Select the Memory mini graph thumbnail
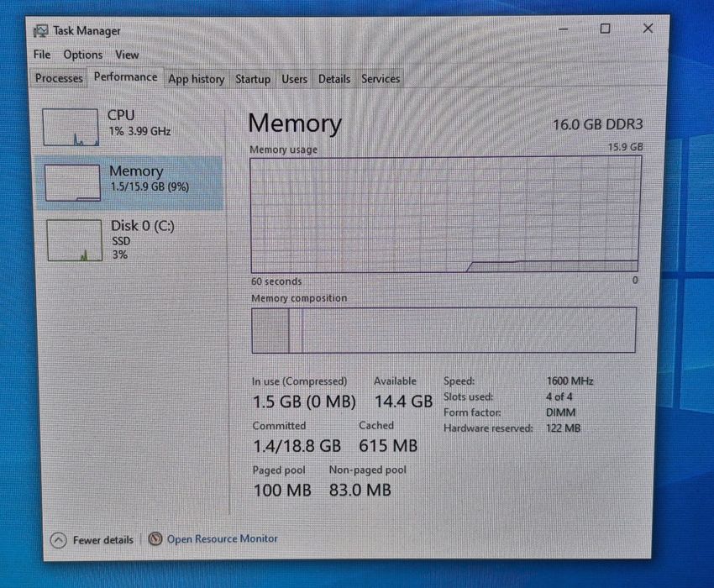 [x=72, y=182]
